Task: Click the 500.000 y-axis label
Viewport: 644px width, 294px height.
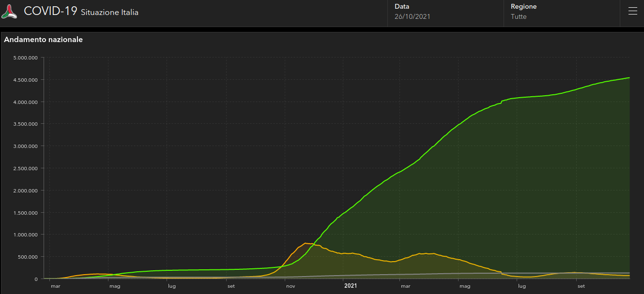Action: 28,257
